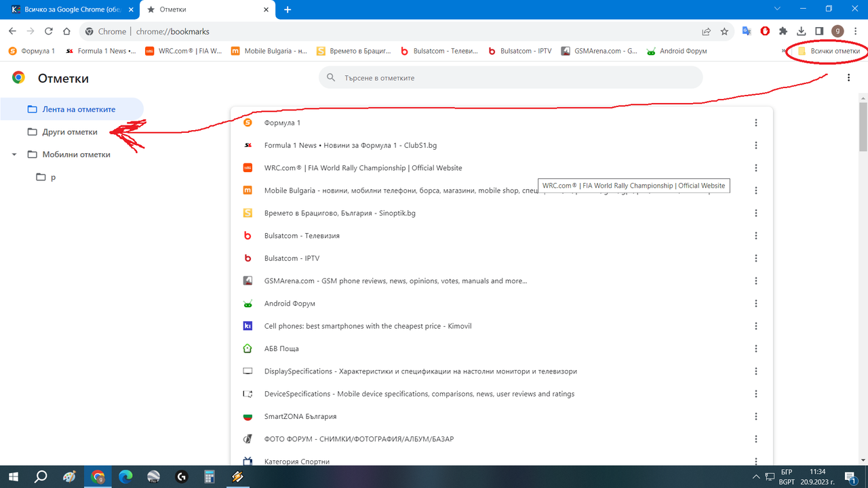The image size is (868, 488).
Task: Open Формула 1 bookmark in bookmarks bar
Action: [32, 51]
